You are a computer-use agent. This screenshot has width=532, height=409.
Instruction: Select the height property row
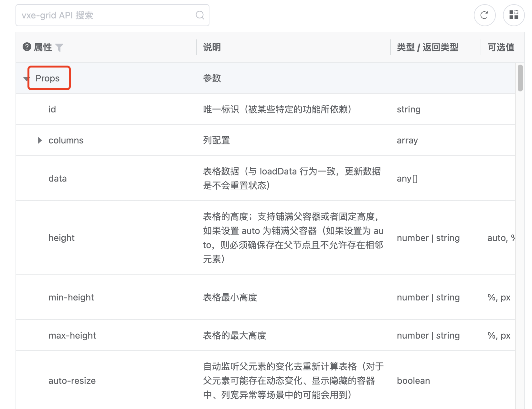click(61, 238)
